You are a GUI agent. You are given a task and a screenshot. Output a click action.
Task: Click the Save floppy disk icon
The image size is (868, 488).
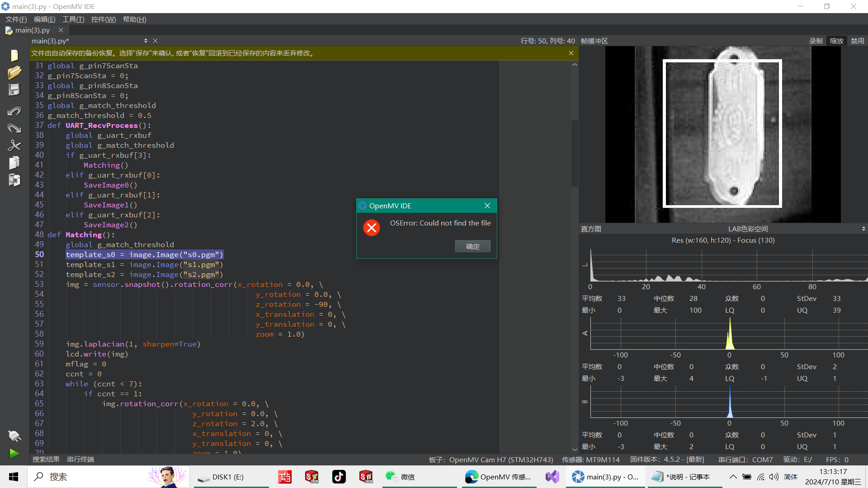[x=14, y=89]
